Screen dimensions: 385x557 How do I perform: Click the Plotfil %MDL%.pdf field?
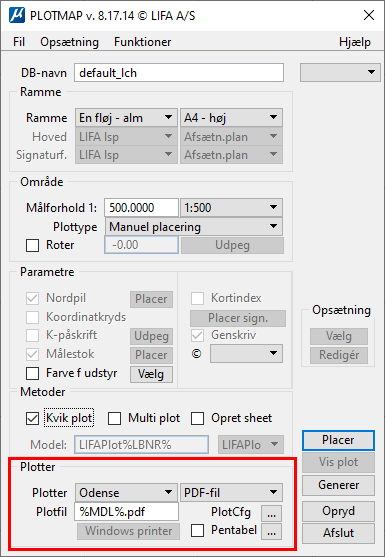point(126,512)
